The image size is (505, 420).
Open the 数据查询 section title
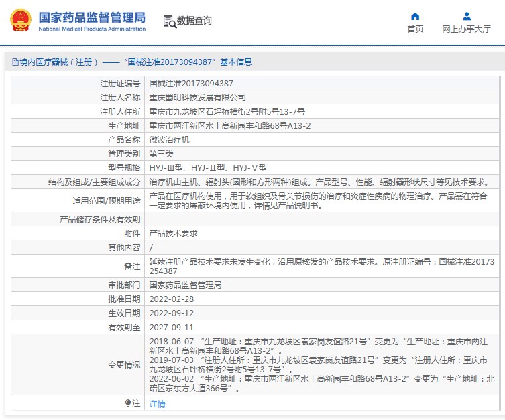[194, 21]
